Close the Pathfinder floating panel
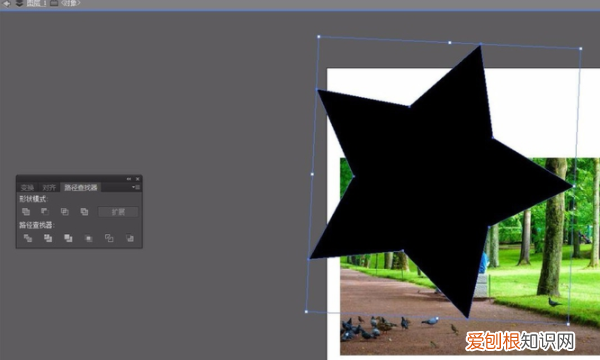 [x=137, y=179]
